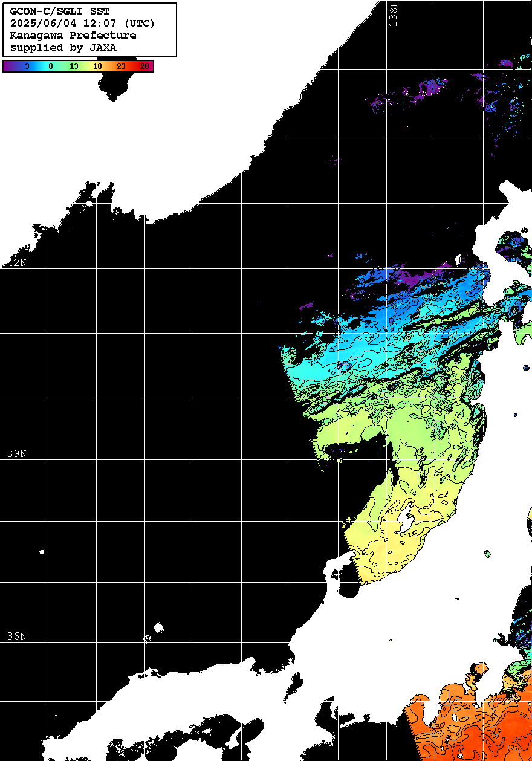
Task: Click the value 3 on the temperature color bar
Action: (27, 66)
